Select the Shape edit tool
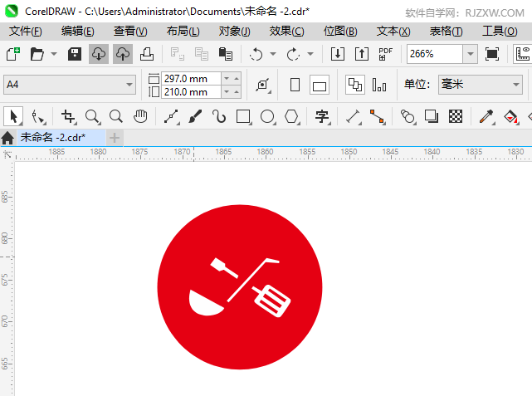The height and width of the screenshot is (396, 532). pyautogui.click(x=37, y=117)
